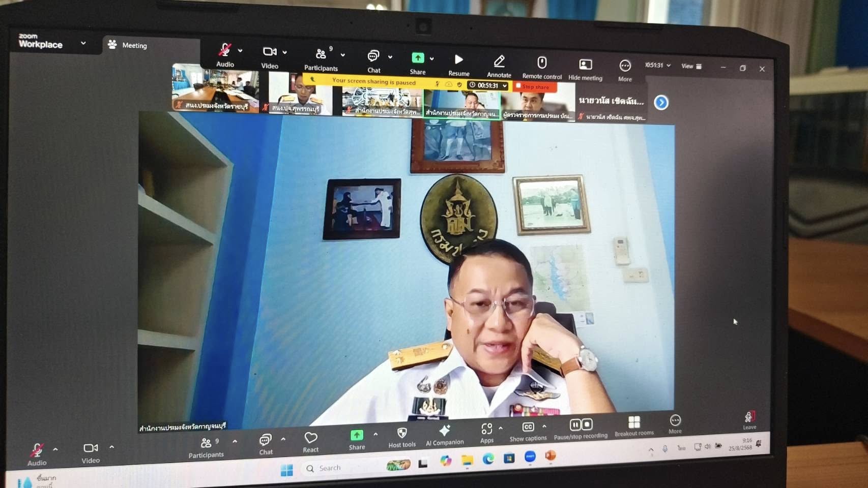The image size is (868, 488).
Task: Click green Share icon in top toolbar
Action: tap(418, 57)
